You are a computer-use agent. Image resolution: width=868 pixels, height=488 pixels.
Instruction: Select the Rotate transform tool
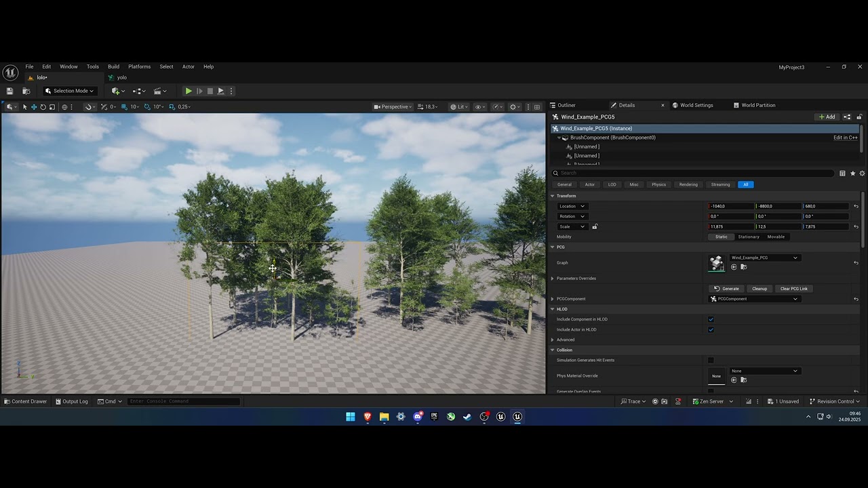click(43, 107)
